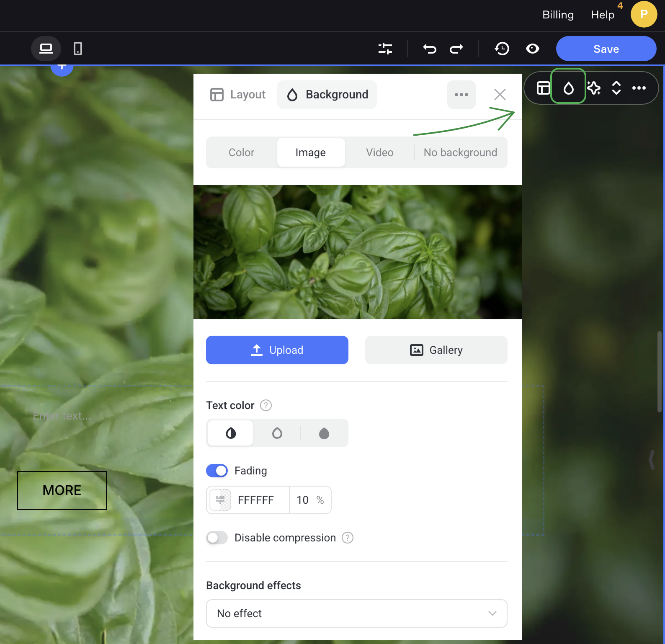Click the Upload button
This screenshot has width=665, height=644.
click(277, 350)
